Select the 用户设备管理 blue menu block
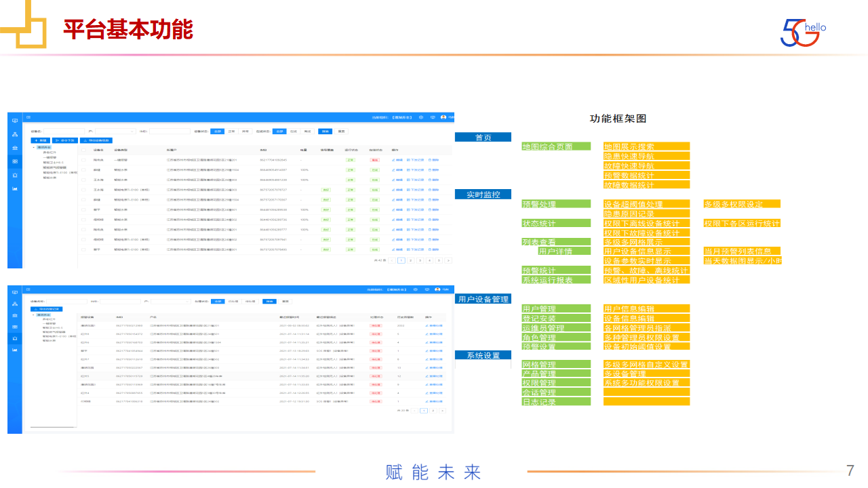The width and height of the screenshot is (868, 488). [x=483, y=299]
